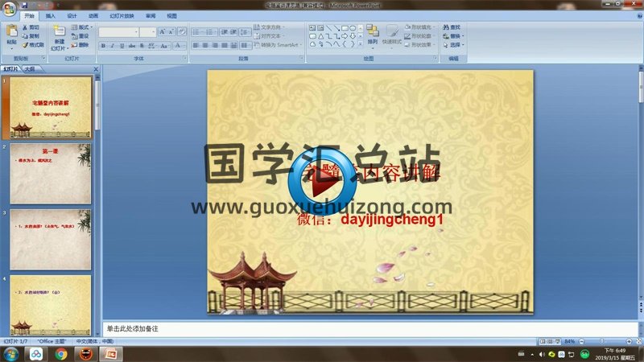Click the Quick Styles (快速样式) icon

[392, 31]
